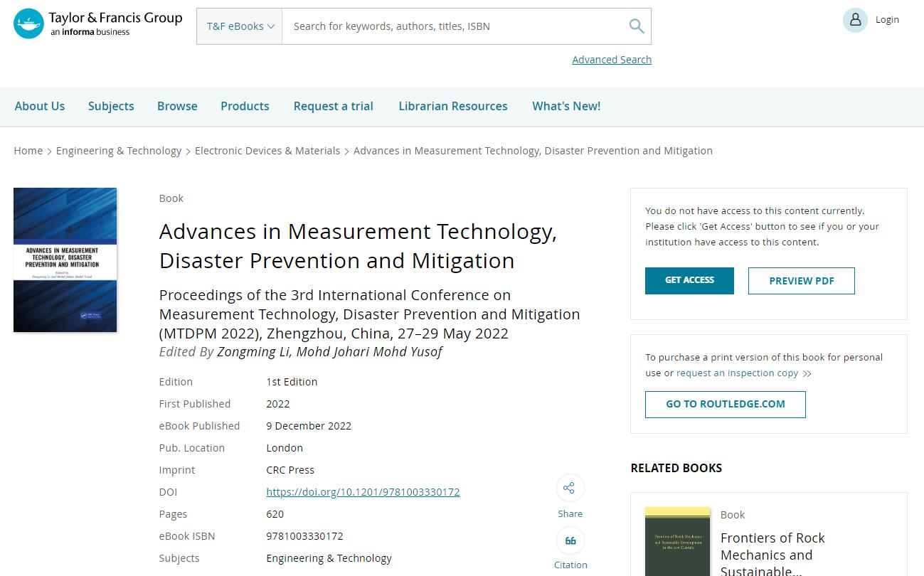This screenshot has height=576, width=924.
Task: Click the magnifying glass search icon
Action: point(637,26)
